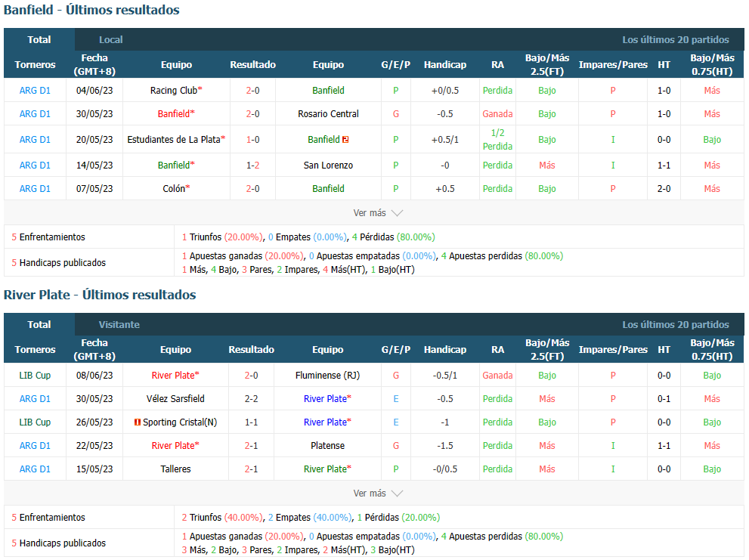Click handicap -1.5 in the Platense row
The width and height of the screenshot is (749, 560).
(x=444, y=445)
